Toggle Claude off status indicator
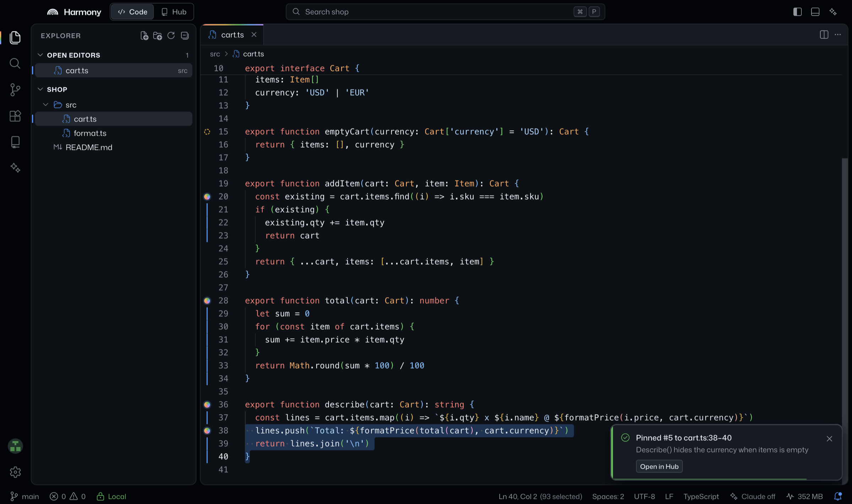 [753, 496]
